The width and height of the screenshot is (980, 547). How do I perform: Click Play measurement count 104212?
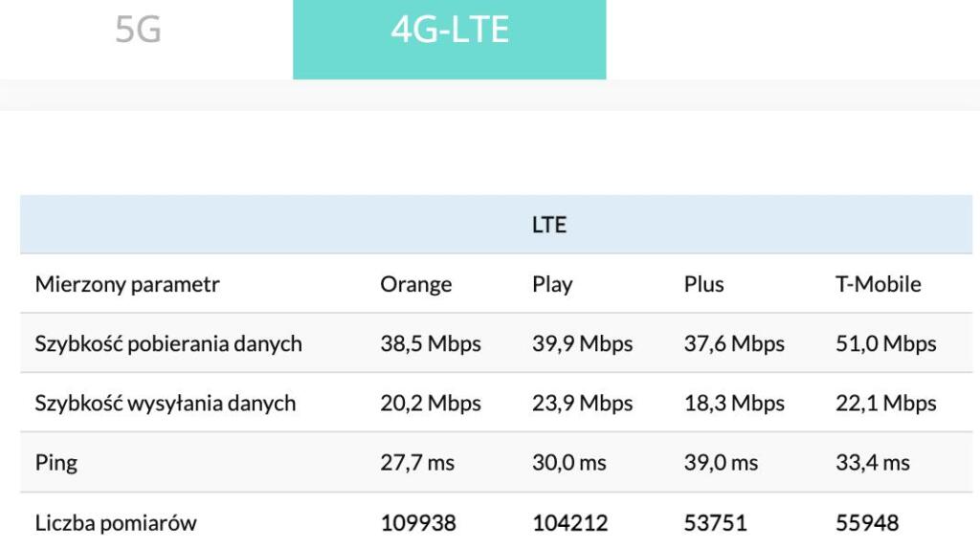click(569, 523)
